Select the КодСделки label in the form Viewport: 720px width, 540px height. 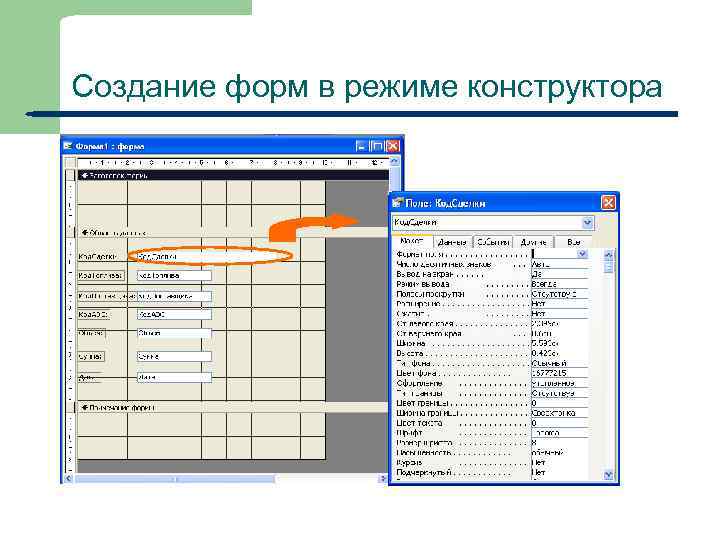(x=97, y=256)
